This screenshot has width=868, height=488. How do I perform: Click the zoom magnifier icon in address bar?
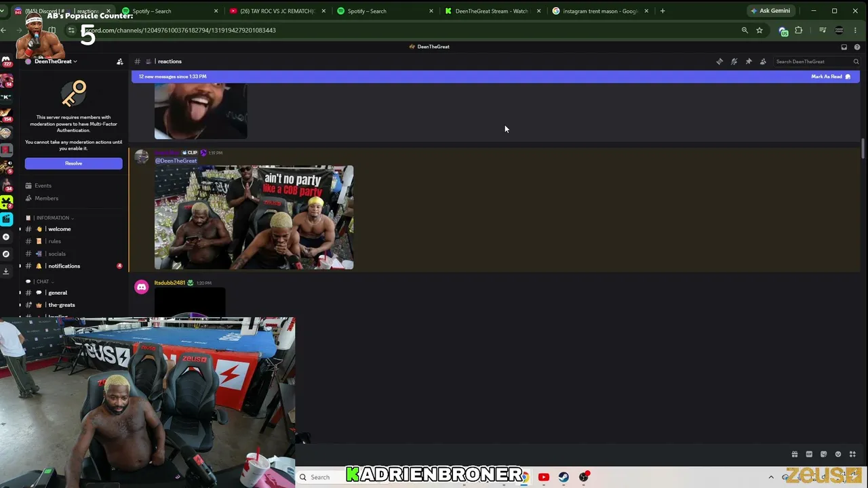click(745, 30)
